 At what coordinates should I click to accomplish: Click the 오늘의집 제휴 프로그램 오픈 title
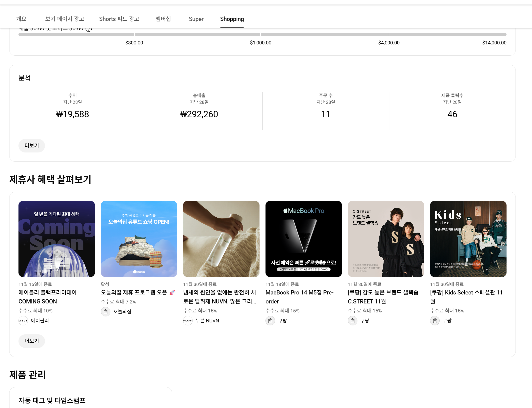point(134,292)
